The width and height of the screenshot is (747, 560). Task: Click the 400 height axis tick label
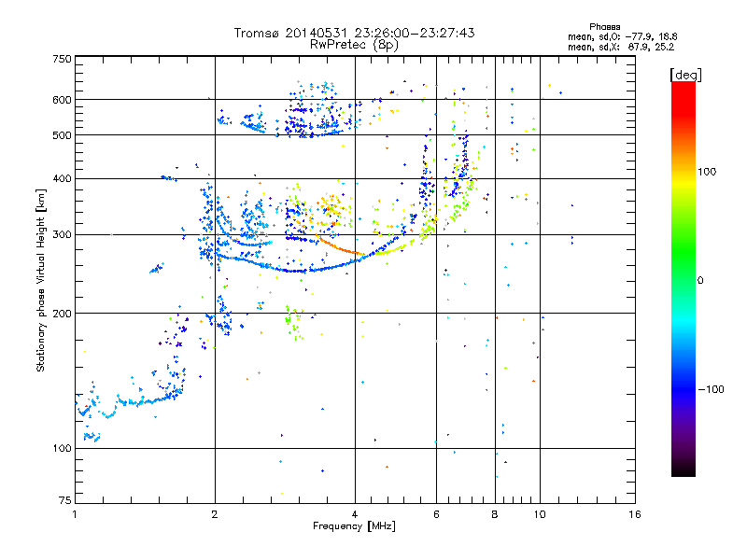[x=62, y=178]
